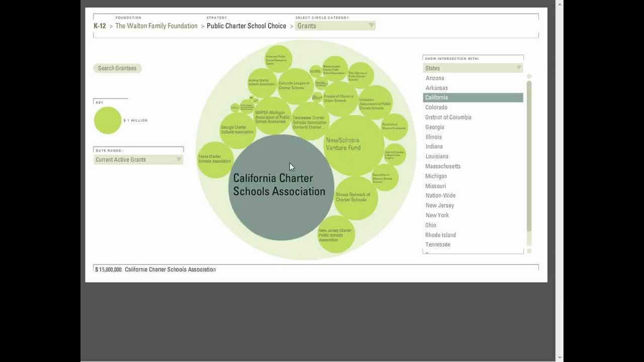Choose Georgia in the states list
The height and width of the screenshot is (362, 644).
435,127
